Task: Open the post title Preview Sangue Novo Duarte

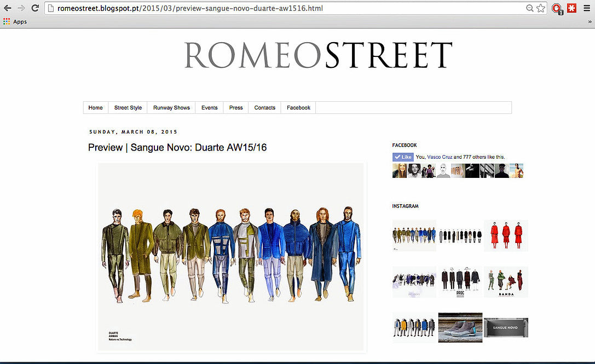Action: coord(177,147)
